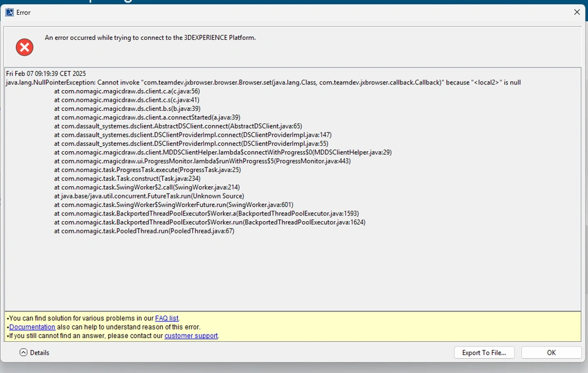Close the Error dialog window
The width and height of the screenshot is (588, 373).
(x=577, y=12)
